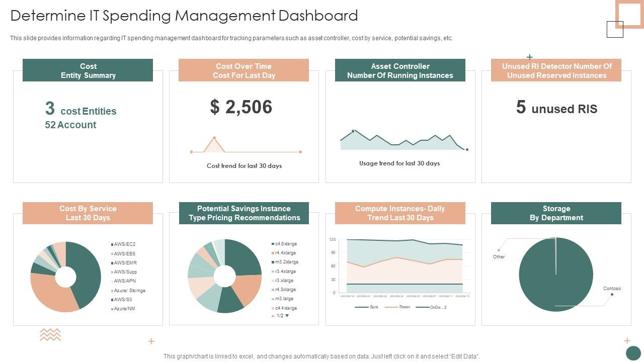This screenshot has width=644, height=362.
Task: Click the AWS/S3 legend entry
Action: 122,299
